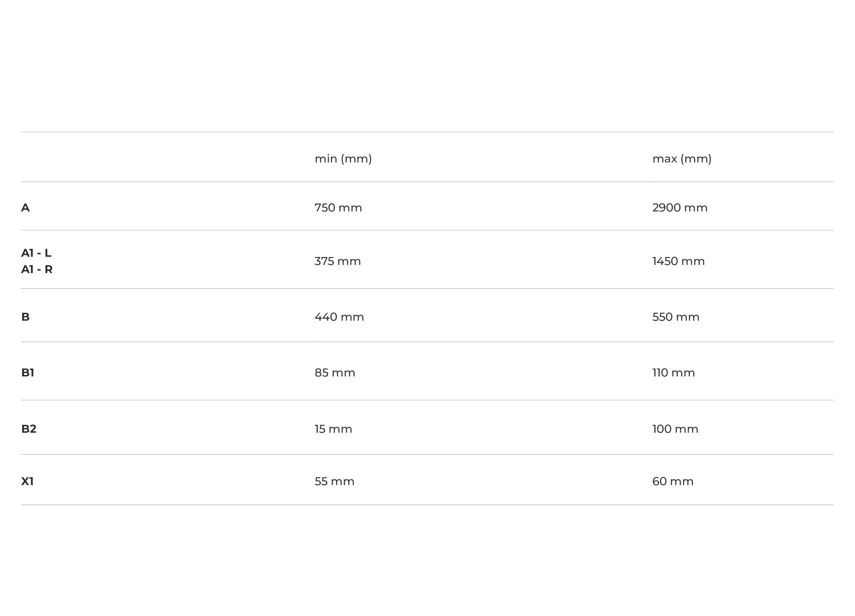Viewport: 855px width, 616px height.
Task: Click the 375 mm cell
Action: [x=338, y=261]
